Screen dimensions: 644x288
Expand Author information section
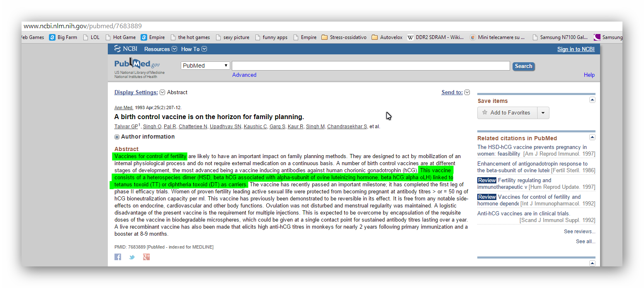(144, 137)
